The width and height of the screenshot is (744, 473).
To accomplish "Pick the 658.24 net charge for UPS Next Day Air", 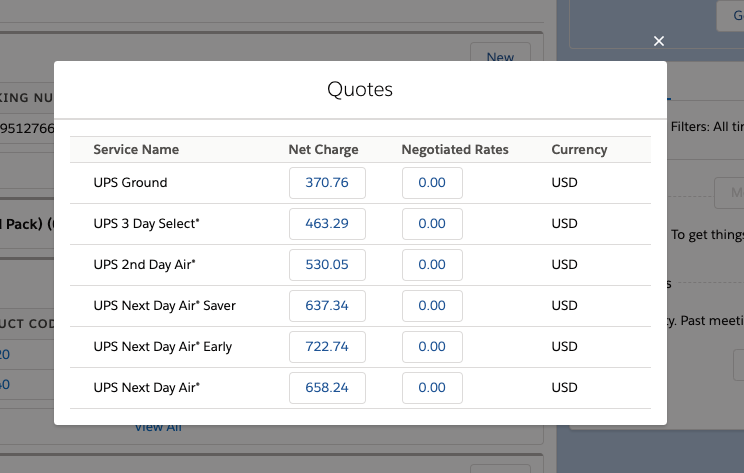I will [x=327, y=388].
